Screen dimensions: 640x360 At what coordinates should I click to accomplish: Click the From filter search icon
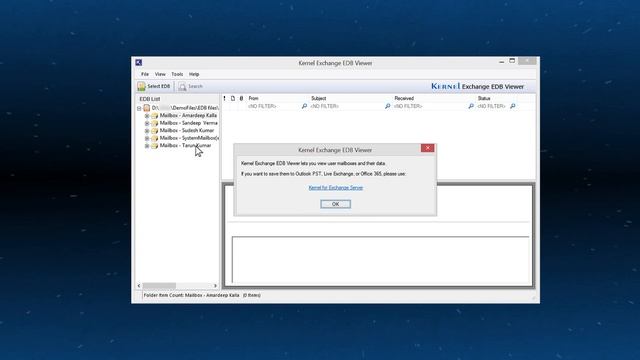[304, 106]
